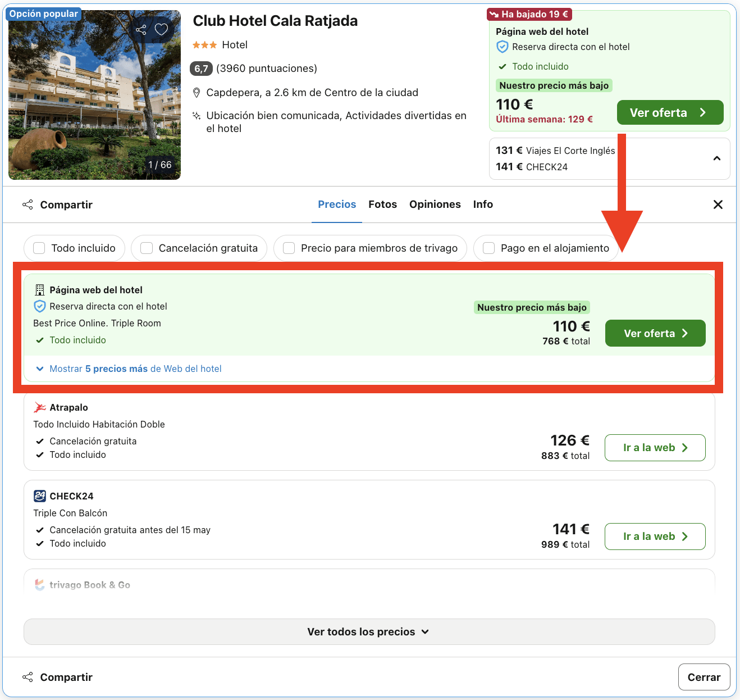
Task: Open the Opiniones tab
Action: click(x=435, y=204)
